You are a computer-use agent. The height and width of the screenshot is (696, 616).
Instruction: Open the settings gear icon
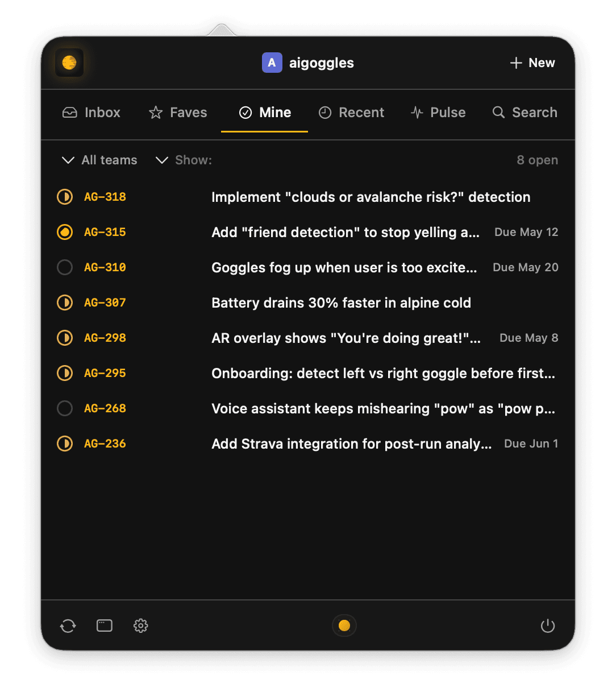coord(141,625)
